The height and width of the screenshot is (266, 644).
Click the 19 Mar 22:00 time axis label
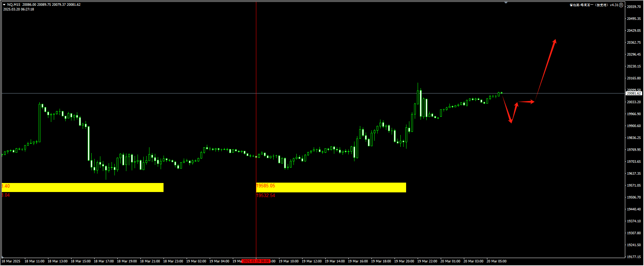click(x=427, y=261)
